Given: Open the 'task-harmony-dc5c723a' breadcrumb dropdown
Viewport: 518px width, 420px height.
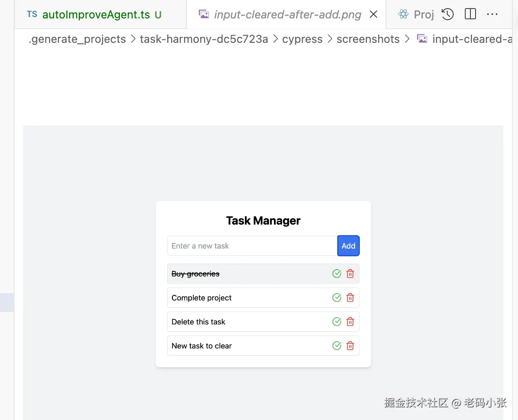Looking at the screenshot, I should click(x=204, y=39).
